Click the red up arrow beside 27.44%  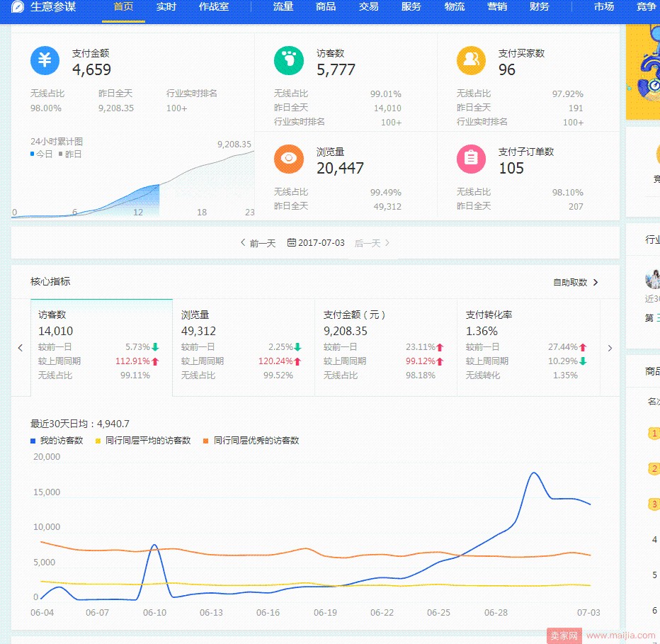[583, 347]
